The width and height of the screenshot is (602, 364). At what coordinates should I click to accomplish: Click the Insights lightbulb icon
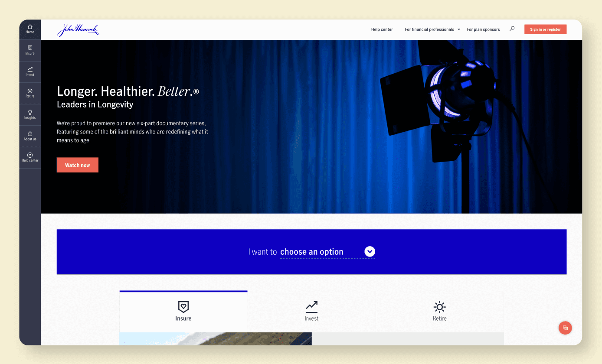(30, 112)
